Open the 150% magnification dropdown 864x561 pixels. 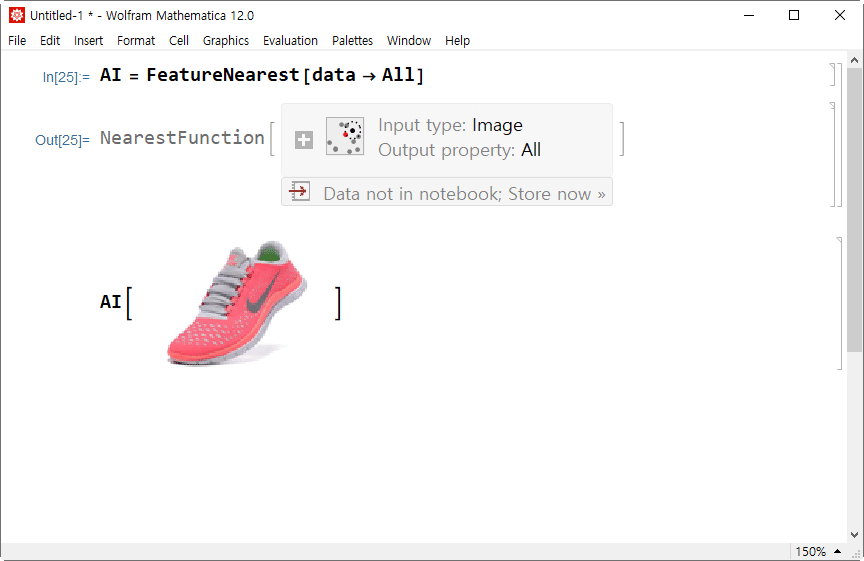(818, 551)
